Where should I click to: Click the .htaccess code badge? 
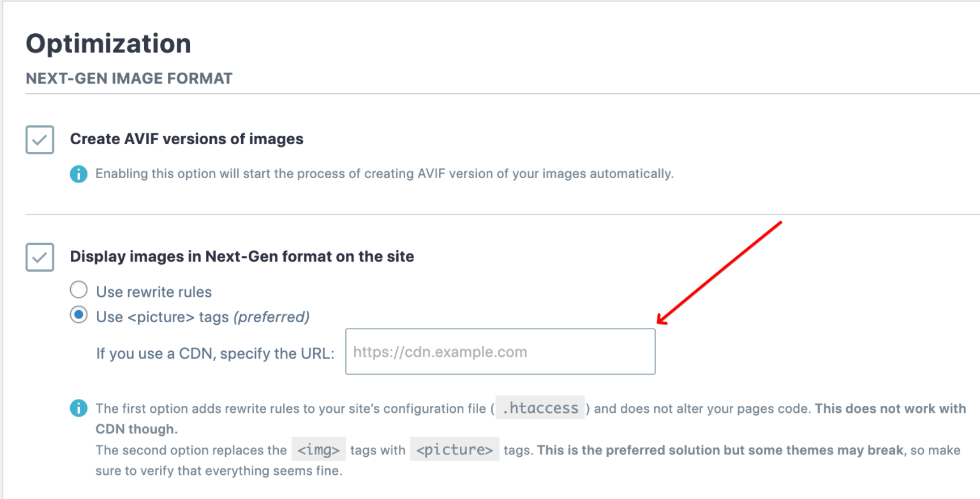539,408
